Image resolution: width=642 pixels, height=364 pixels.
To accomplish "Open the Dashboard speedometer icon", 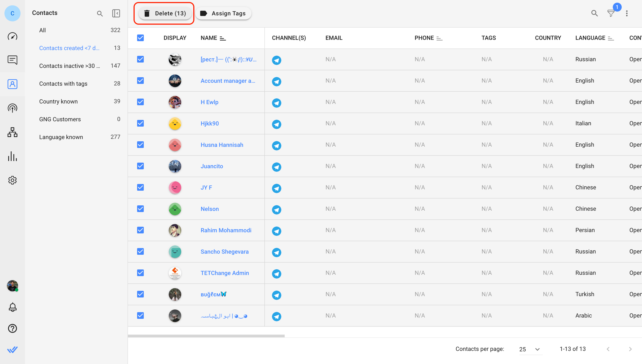I will 12,36.
